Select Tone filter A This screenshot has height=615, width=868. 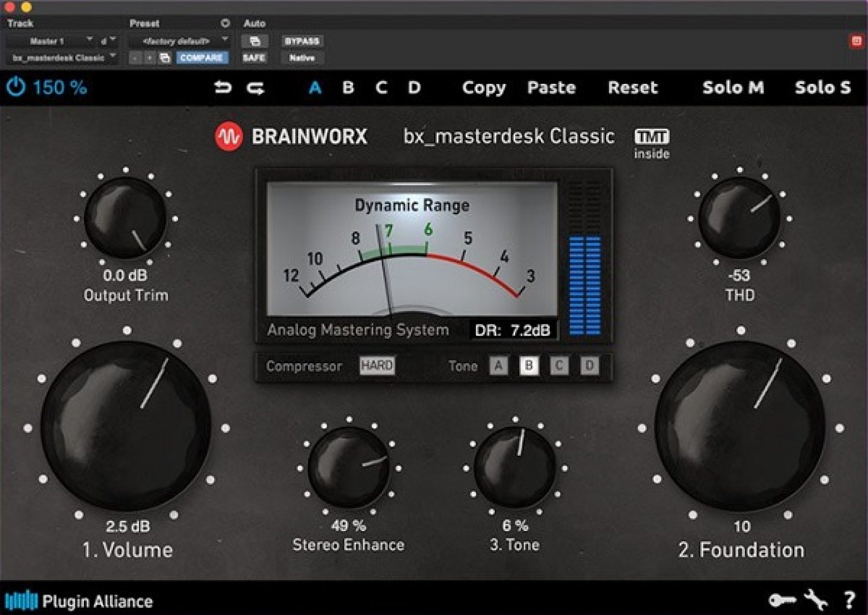point(498,365)
